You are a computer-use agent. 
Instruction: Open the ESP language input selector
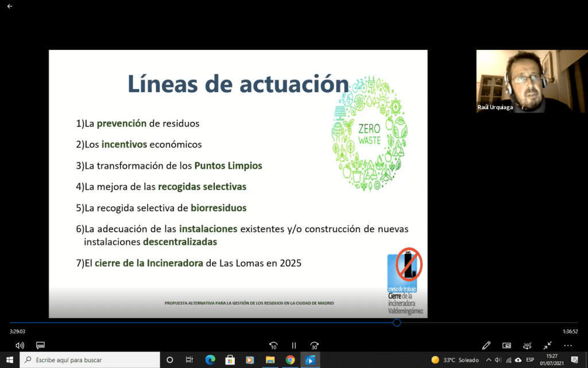[x=530, y=360]
